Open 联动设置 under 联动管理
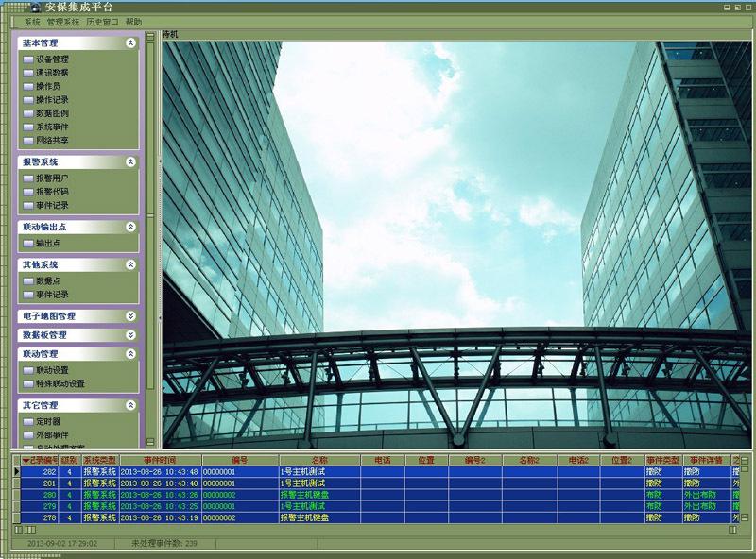This screenshot has height=559, width=756. [x=52, y=370]
